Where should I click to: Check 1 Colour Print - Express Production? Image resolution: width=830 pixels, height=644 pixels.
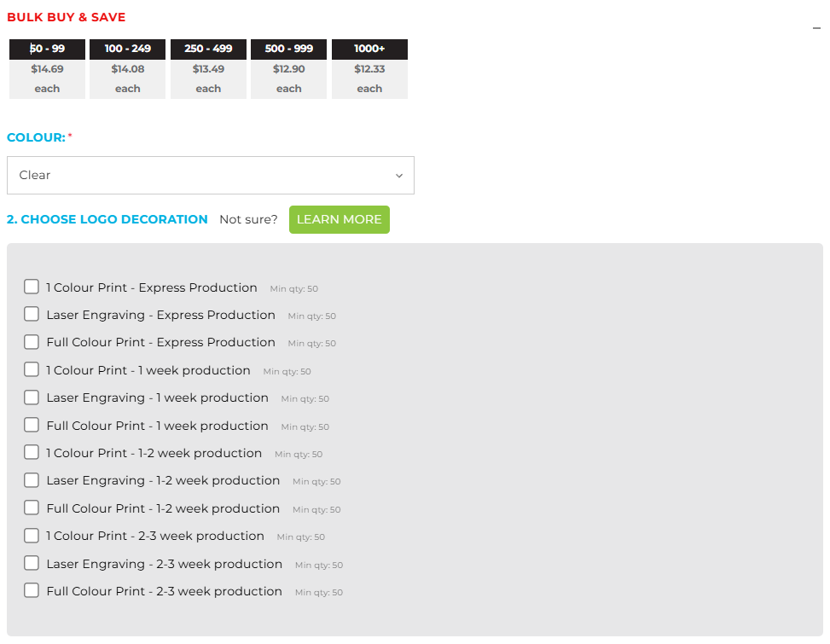pyautogui.click(x=32, y=287)
